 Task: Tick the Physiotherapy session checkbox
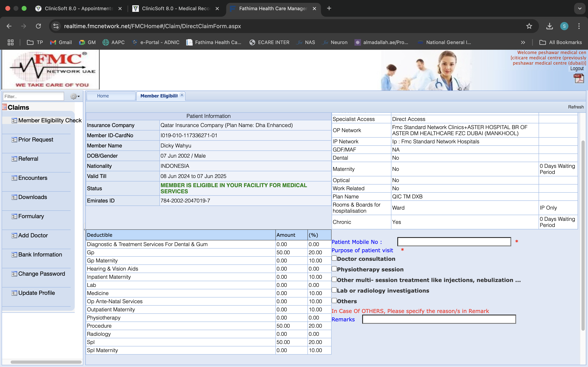coord(334,269)
